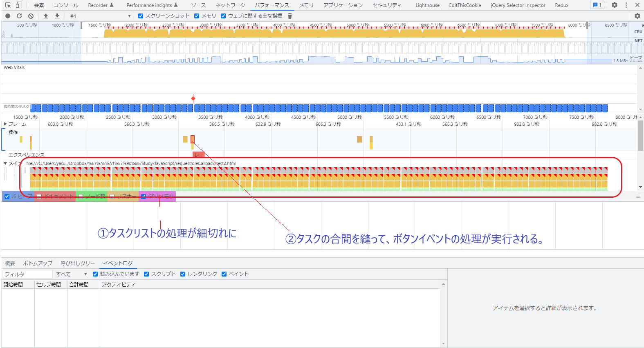Image resolution: width=644 pixels, height=348 pixels.
Task: Sort by the セルフ時間 column header
Action: click(51, 284)
